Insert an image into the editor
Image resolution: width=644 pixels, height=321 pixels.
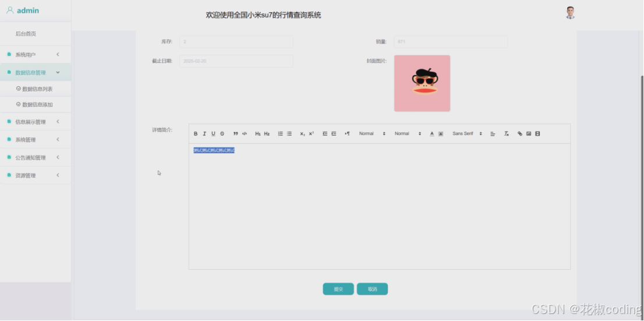point(529,133)
